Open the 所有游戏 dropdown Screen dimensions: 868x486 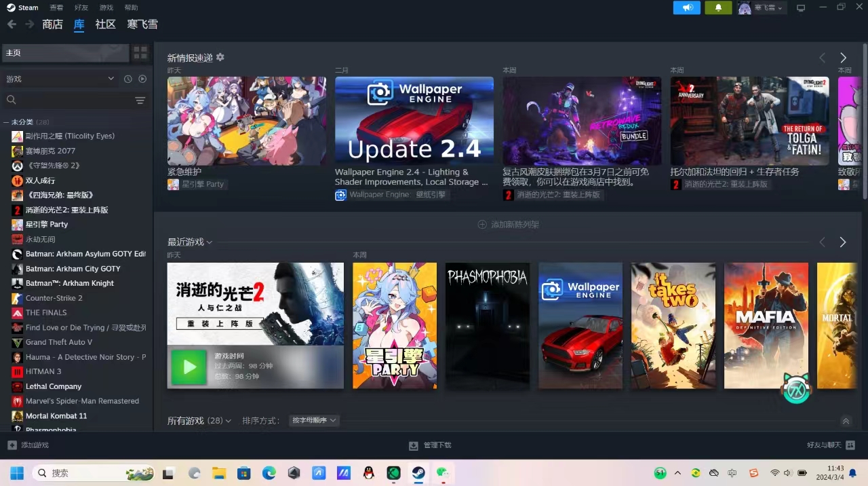tap(199, 421)
